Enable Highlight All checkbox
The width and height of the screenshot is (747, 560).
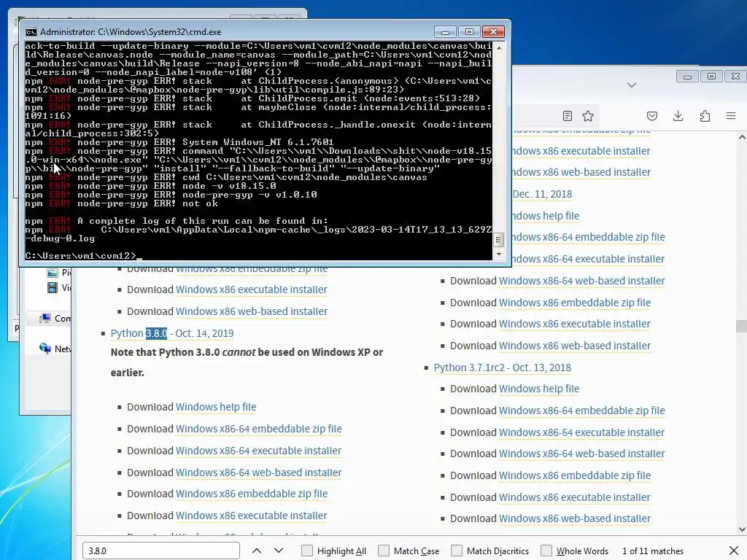click(307, 551)
